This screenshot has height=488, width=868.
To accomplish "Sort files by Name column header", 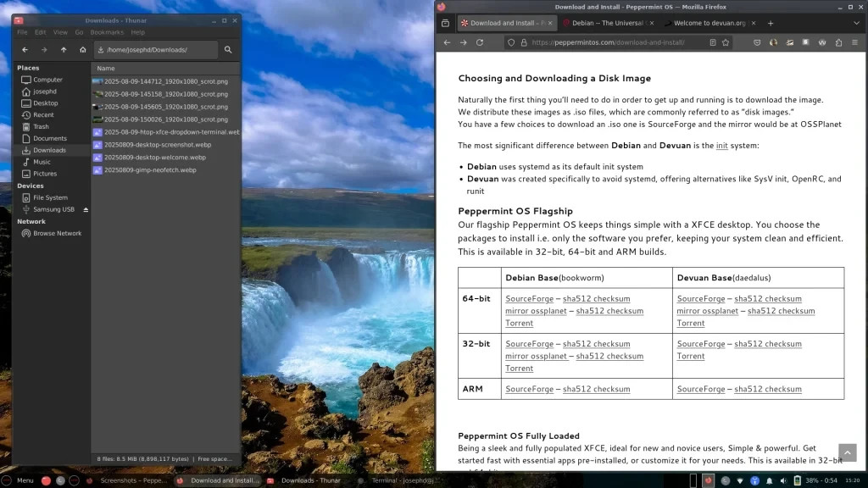I will [x=165, y=69].
